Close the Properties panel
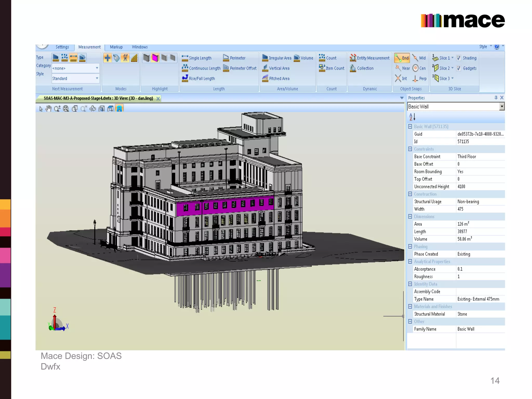Viewport: 532px width, 399px height. point(502,97)
